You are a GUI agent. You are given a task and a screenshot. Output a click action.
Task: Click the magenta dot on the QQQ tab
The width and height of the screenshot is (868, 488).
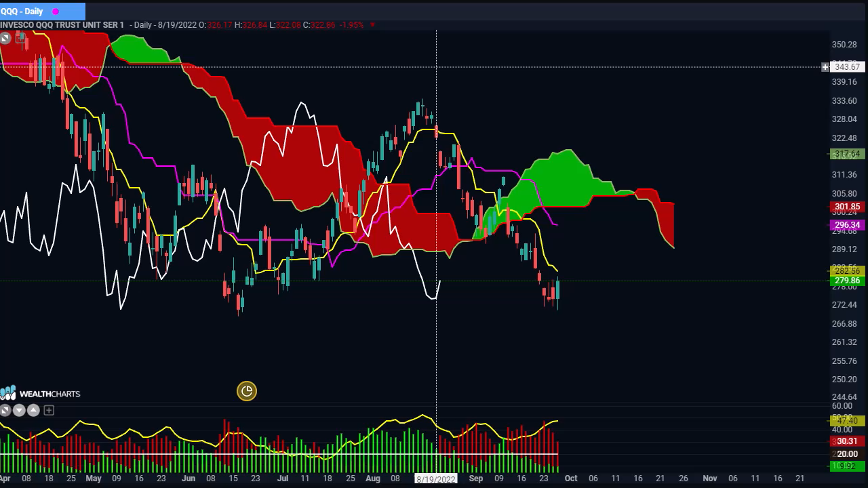click(x=56, y=12)
